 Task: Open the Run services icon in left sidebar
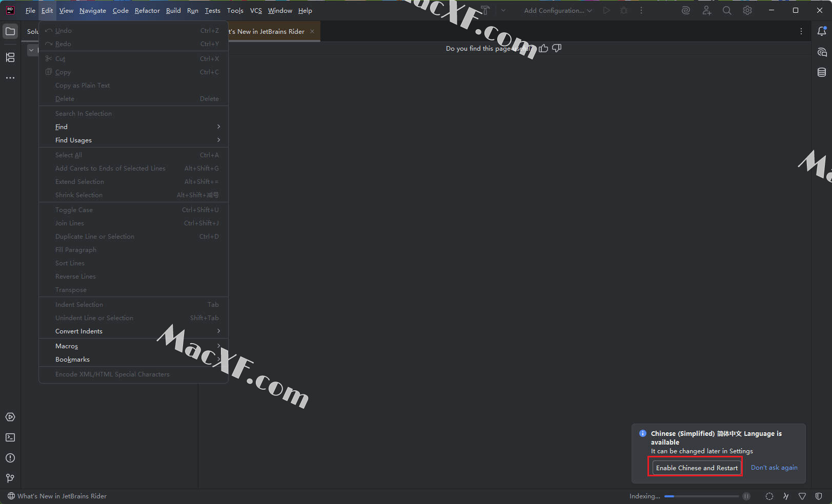10,417
